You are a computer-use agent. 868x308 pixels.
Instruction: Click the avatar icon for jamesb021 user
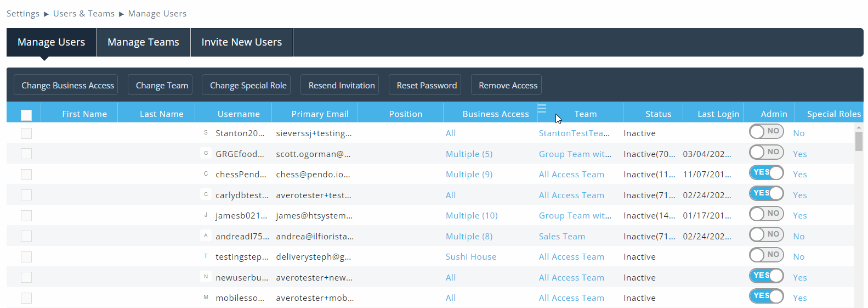coord(206,215)
